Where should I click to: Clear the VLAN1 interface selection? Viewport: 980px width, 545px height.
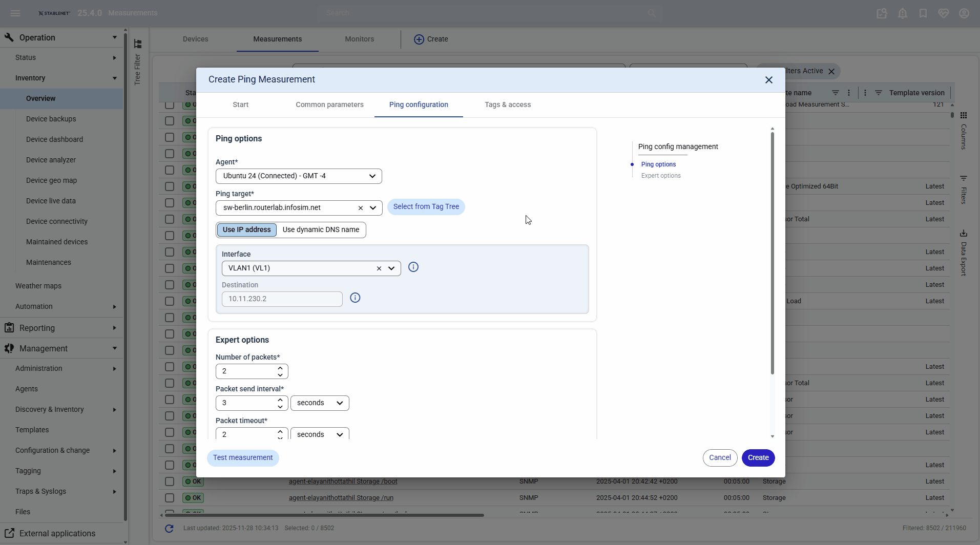click(x=379, y=268)
